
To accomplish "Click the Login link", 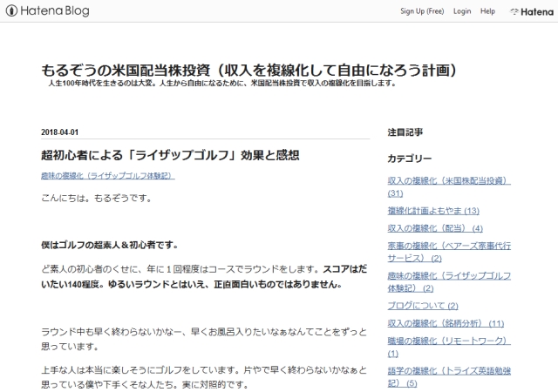I will (462, 11).
